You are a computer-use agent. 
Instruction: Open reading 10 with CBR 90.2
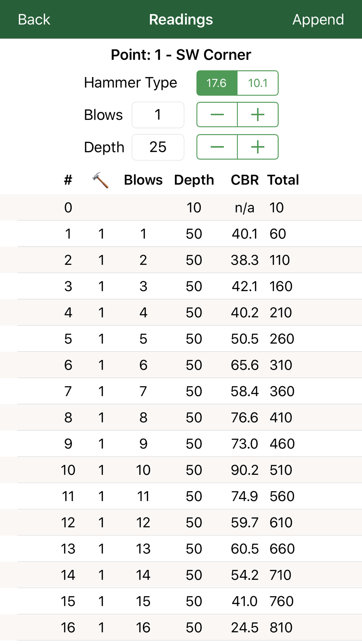pyautogui.click(x=181, y=470)
